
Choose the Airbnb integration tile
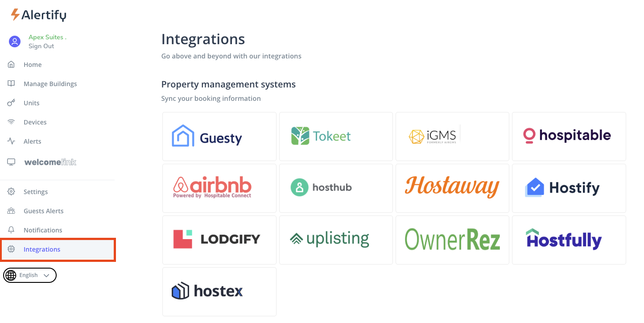pos(219,188)
